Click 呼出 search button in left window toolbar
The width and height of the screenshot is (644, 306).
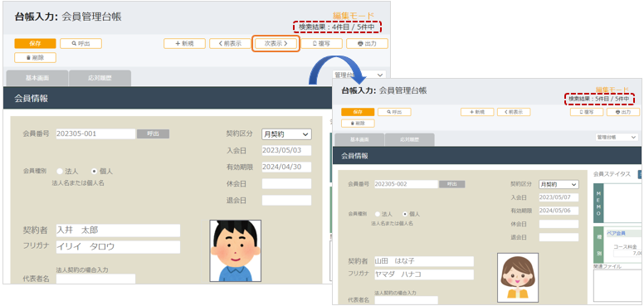pyautogui.click(x=80, y=43)
